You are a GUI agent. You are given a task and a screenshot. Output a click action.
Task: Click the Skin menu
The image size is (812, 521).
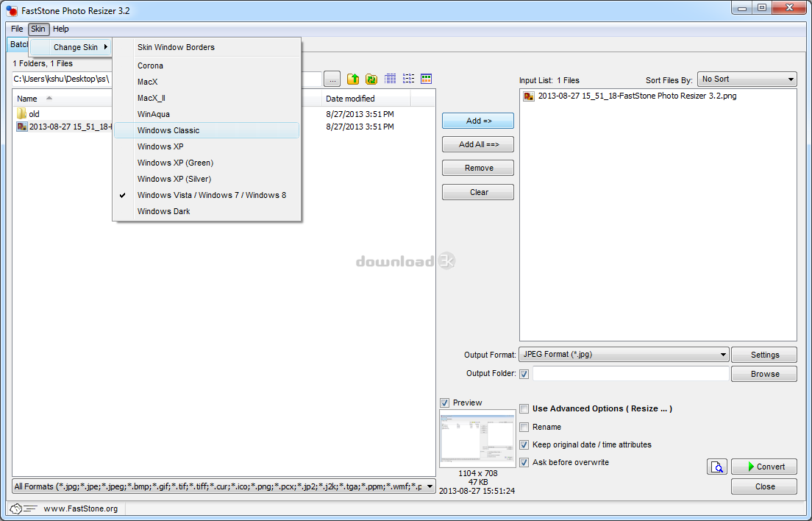[x=38, y=29]
